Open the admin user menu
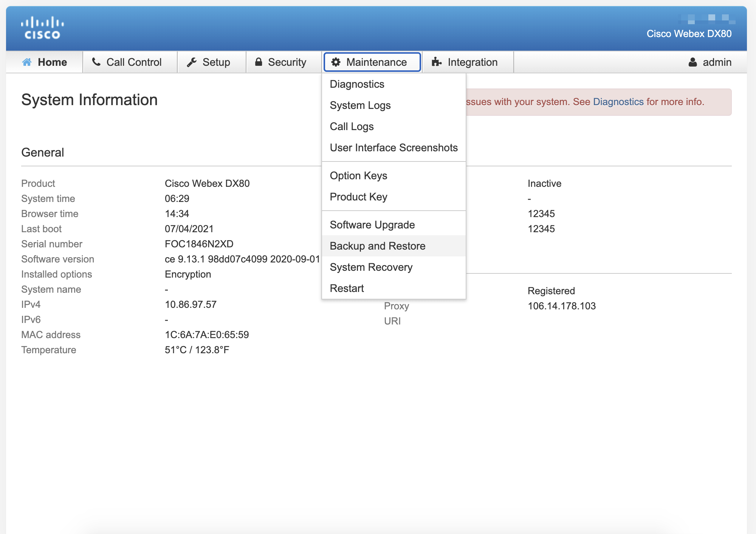Image resolution: width=756 pixels, height=534 pixels. pyautogui.click(x=710, y=62)
